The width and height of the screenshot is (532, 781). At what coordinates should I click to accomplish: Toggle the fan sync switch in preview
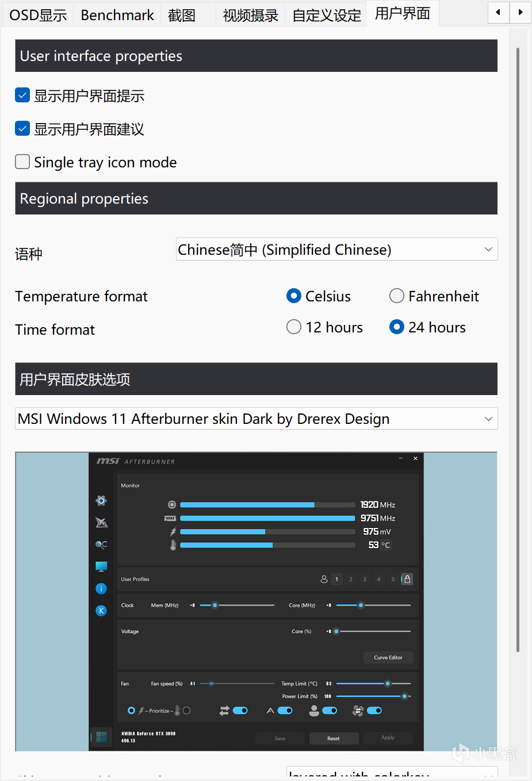(374, 711)
